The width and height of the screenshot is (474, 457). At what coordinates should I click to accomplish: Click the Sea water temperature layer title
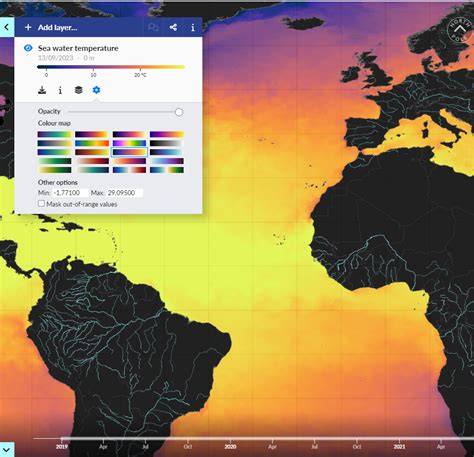click(78, 48)
